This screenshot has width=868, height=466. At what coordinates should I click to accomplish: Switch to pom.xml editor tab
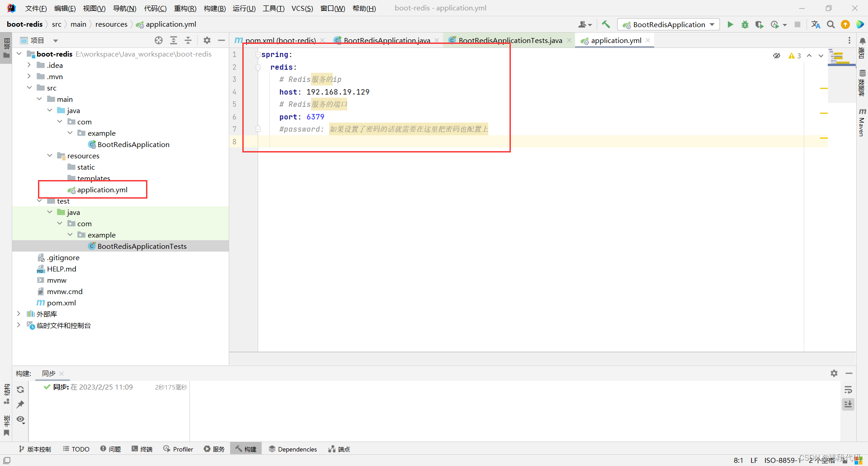[280, 40]
